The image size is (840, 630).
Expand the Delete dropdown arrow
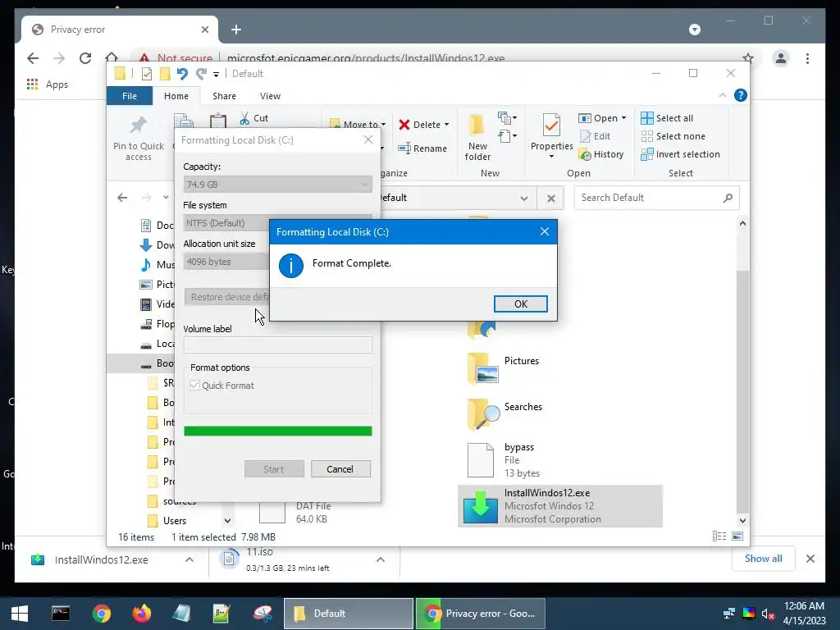pos(446,125)
